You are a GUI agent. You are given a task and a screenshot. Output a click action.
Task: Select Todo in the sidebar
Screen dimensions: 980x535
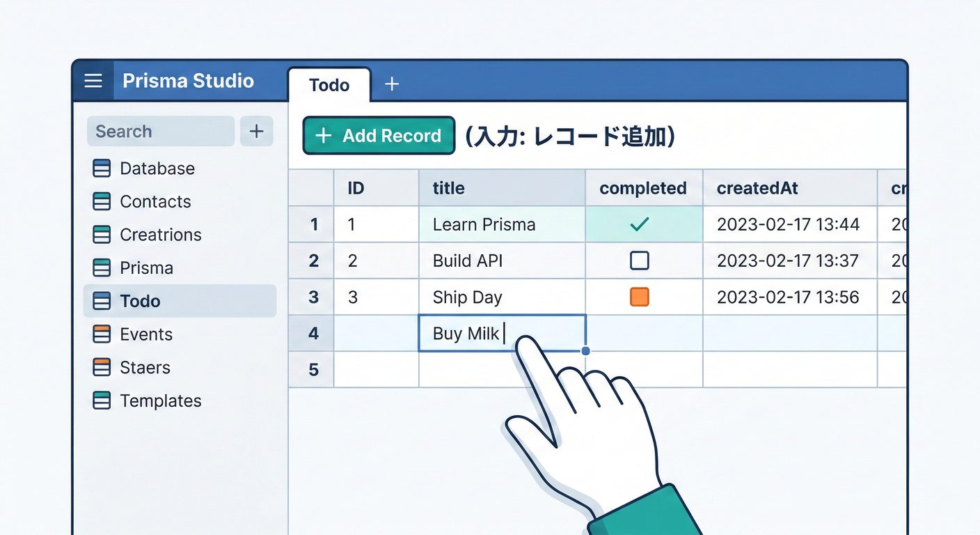[x=141, y=301]
